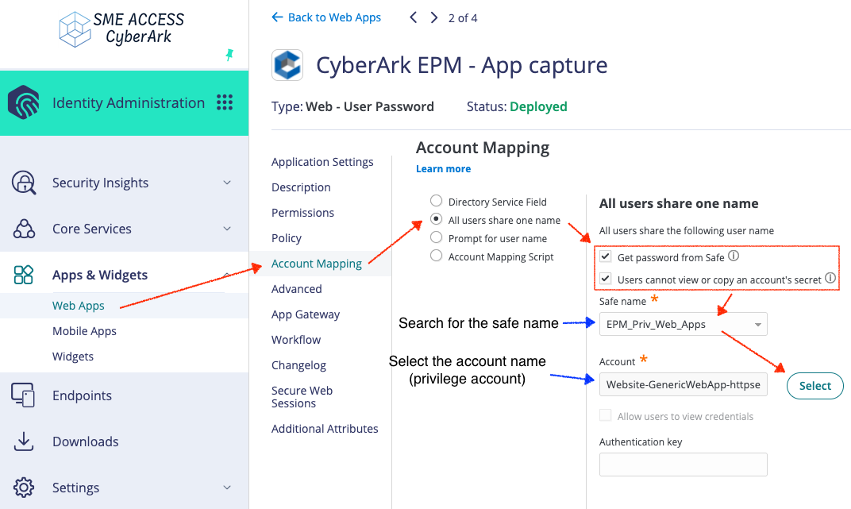Click the '2 of 4' page counter
This screenshot has height=509, width=851.
(x=462, y=18)
